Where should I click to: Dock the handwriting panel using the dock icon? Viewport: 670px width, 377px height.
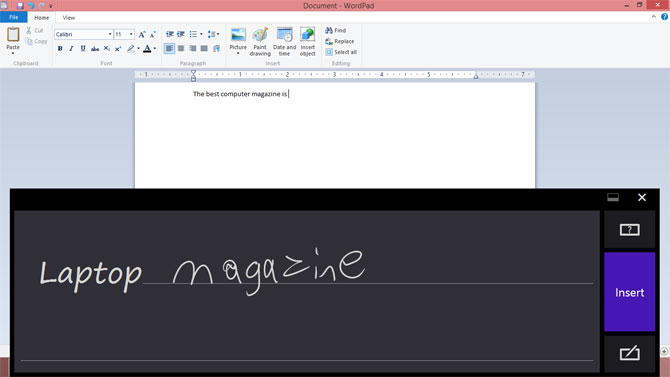613,197
